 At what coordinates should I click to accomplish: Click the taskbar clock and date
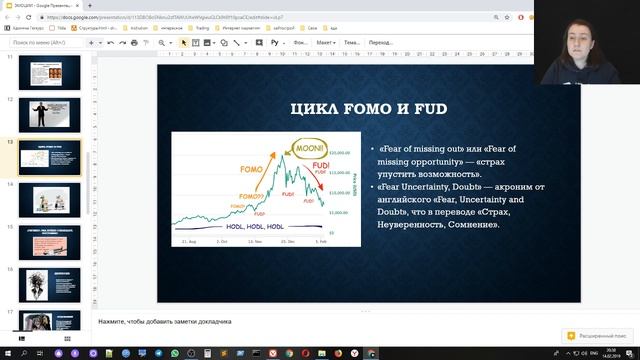(x=612, y=353)
